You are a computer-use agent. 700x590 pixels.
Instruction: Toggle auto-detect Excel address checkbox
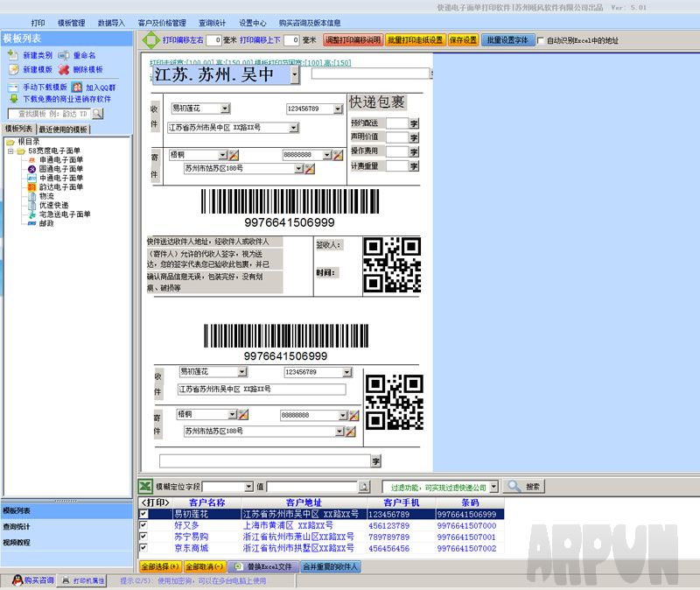click(541, 40)
